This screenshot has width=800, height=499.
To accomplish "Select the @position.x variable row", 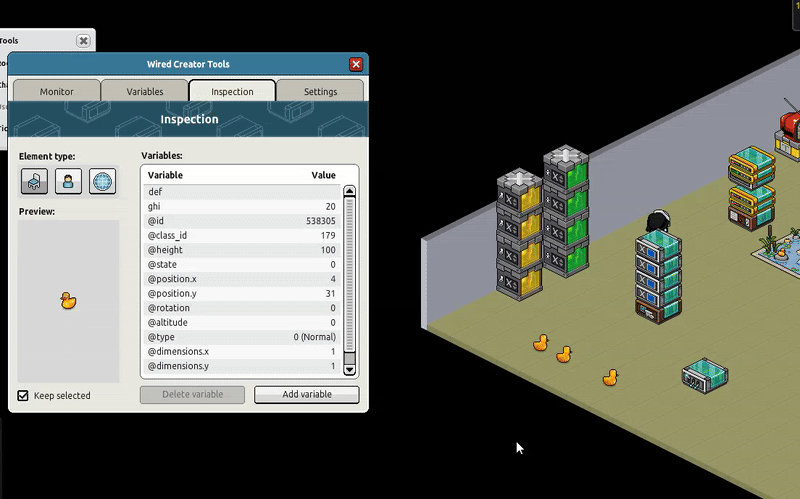I will 240,279.
